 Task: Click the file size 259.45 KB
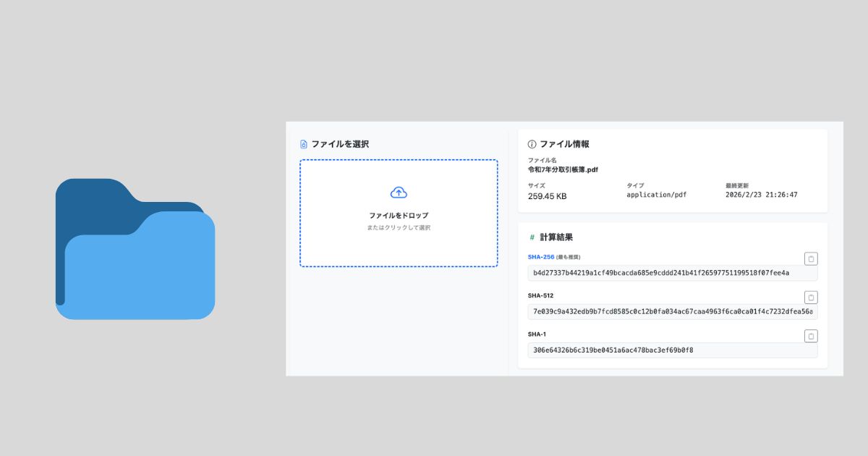pos(547,195)
